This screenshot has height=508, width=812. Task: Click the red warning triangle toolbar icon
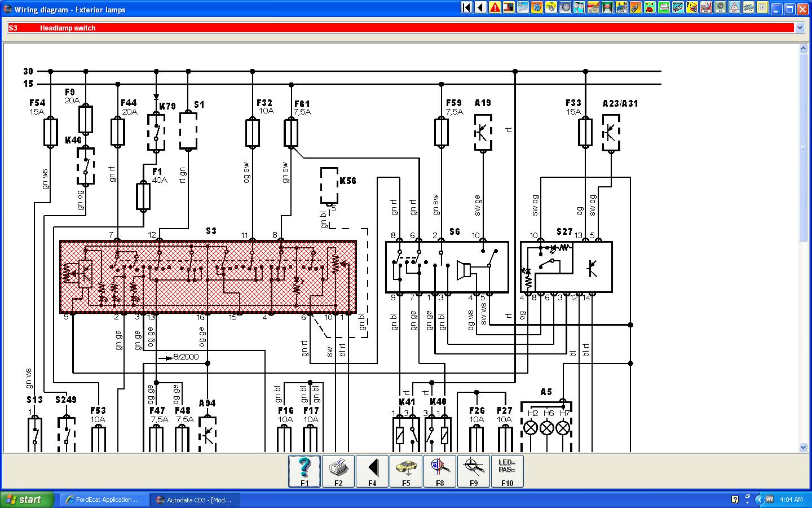click(495, 8)
